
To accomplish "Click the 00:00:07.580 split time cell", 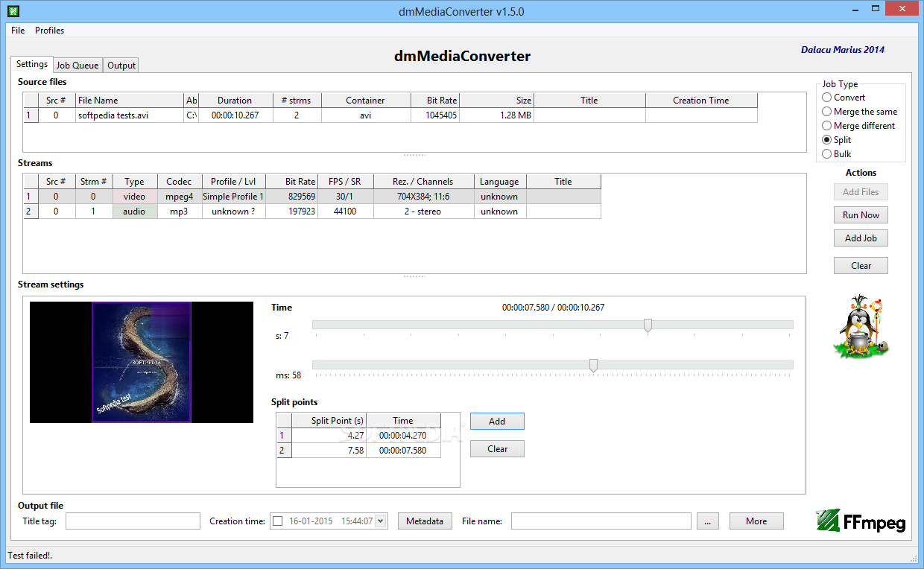I will (x=403, y=451).
